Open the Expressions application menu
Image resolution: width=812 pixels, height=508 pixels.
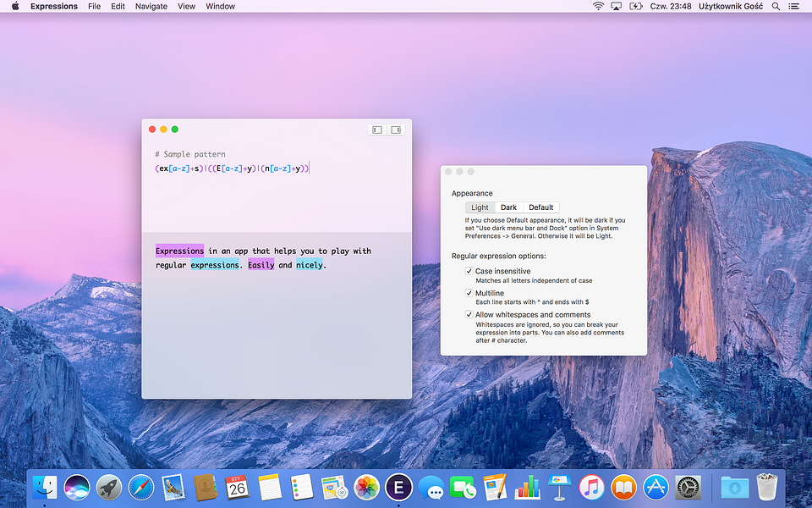[54, 6]
